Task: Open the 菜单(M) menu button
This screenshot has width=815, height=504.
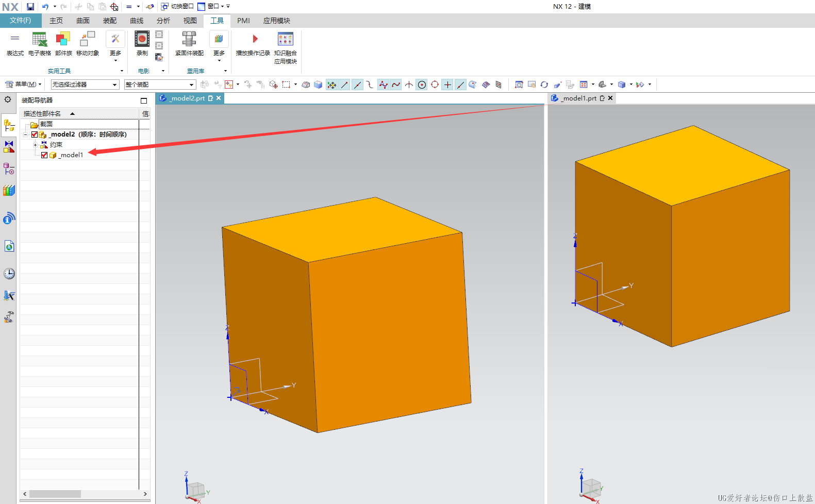Action: pyautogui.click(x=23, y=85)
